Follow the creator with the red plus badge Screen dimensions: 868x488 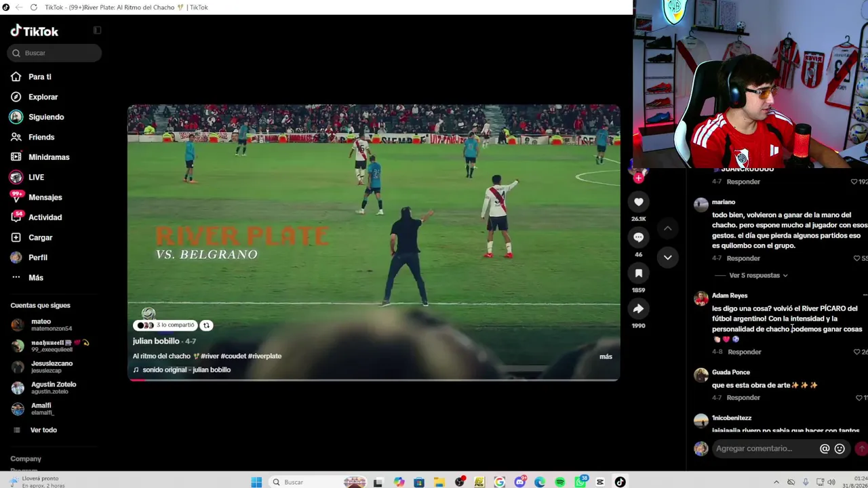tap(638, 178)
